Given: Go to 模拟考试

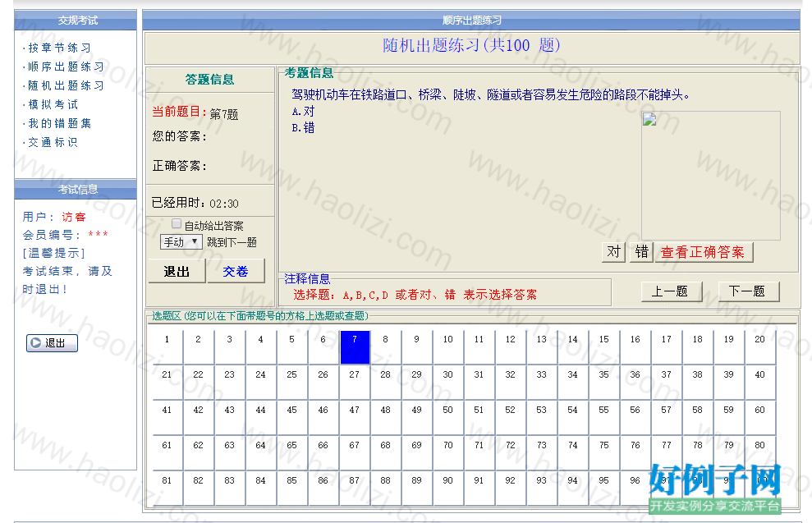Looking at the screenshot, I should coord(53,104).
